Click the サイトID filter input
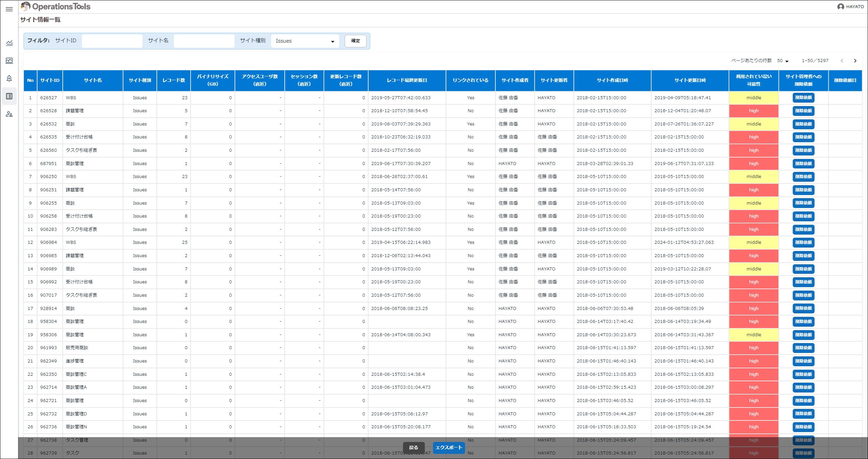Viewport: 868px width, 459px height. click(112, 41)
